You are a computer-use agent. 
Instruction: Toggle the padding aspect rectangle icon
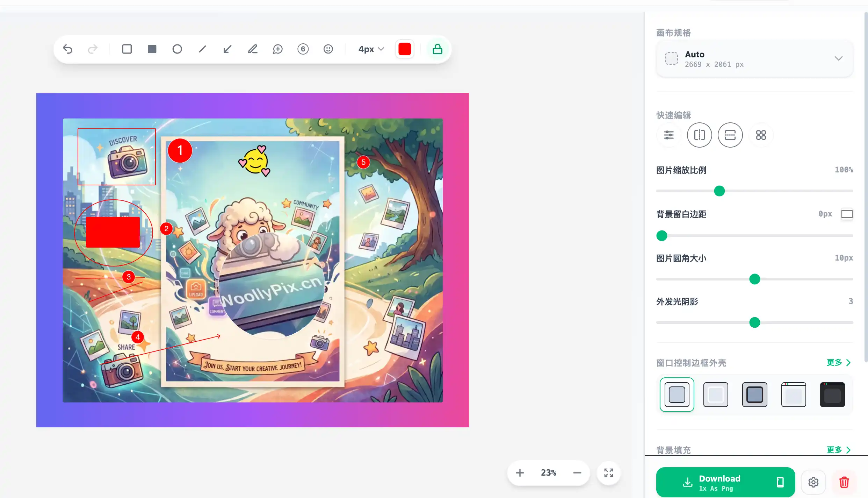(x=847, y=214)
